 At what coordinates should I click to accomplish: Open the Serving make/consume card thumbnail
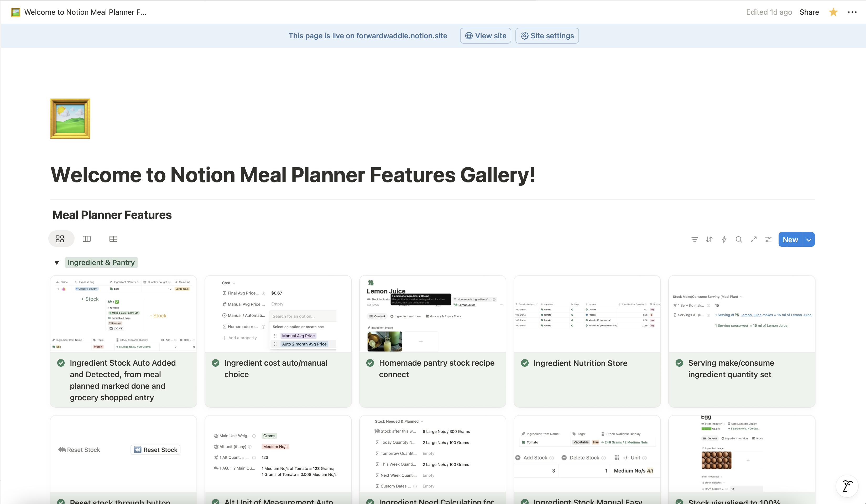[742, 314]
